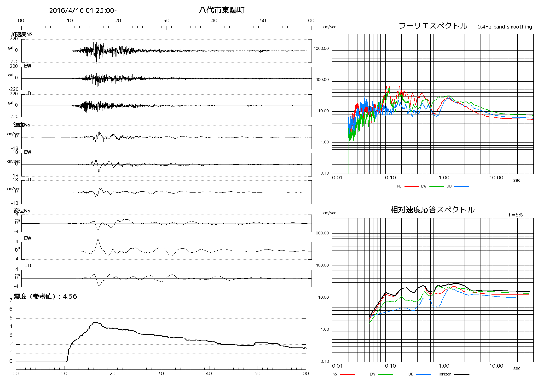This screenshot has width=555, height=392.
Task: Click the 20 tick on the bottom time axis
Action: (x=112, y=373)
